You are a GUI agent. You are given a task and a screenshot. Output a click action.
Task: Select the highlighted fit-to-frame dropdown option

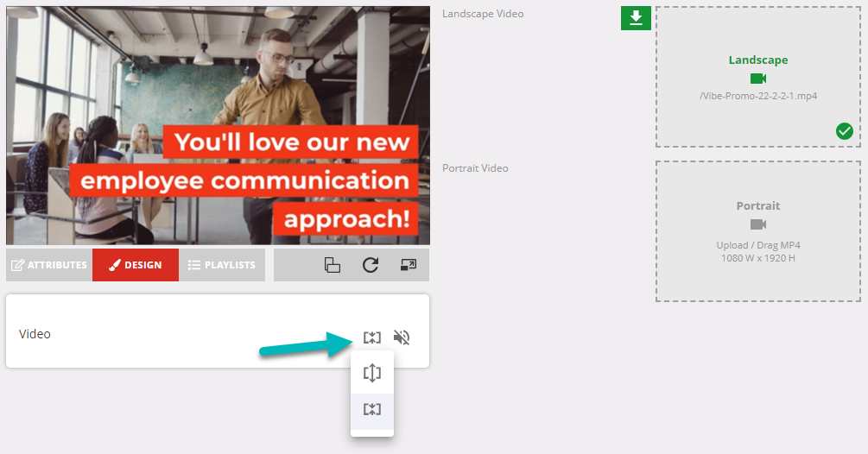click(372, 409)
